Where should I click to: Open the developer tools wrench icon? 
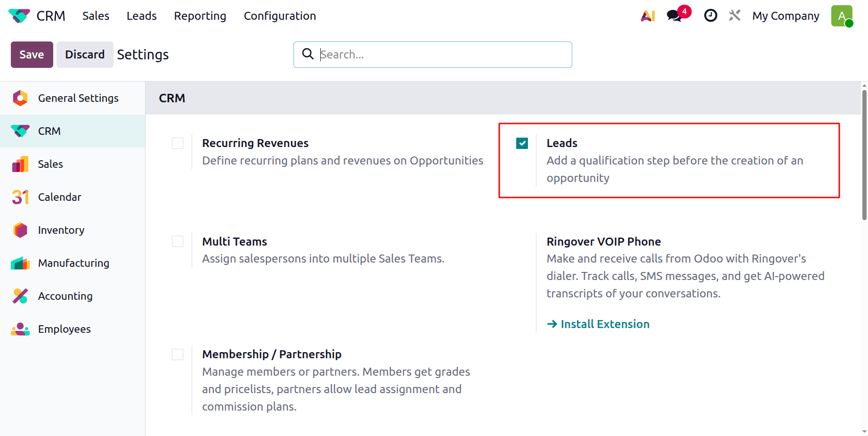click(734, 16)
